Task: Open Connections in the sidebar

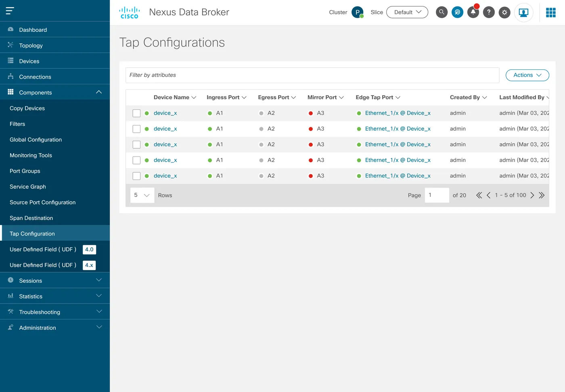Action: (x=55, y=77)
